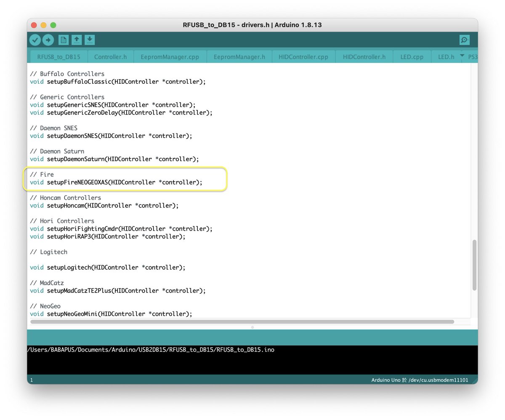Open a sketch with the Open icon
This screenshot has height=420, width=505.
[77, 40]
